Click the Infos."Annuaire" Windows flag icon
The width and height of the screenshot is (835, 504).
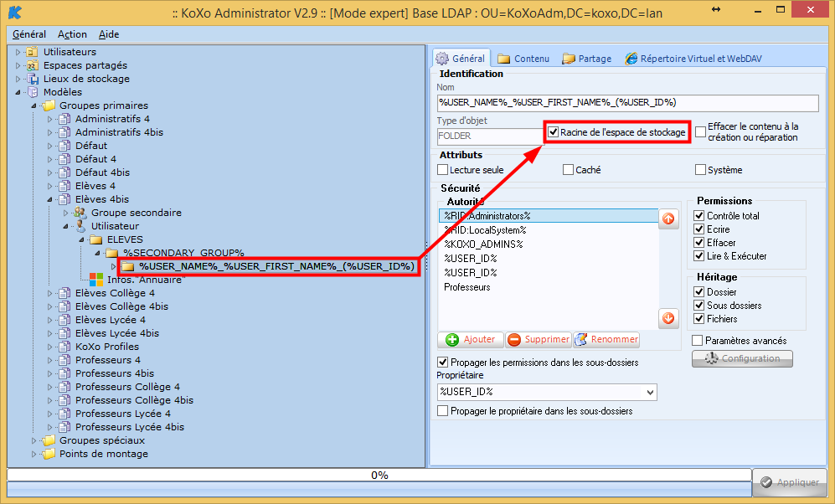[x=96, y=280]
